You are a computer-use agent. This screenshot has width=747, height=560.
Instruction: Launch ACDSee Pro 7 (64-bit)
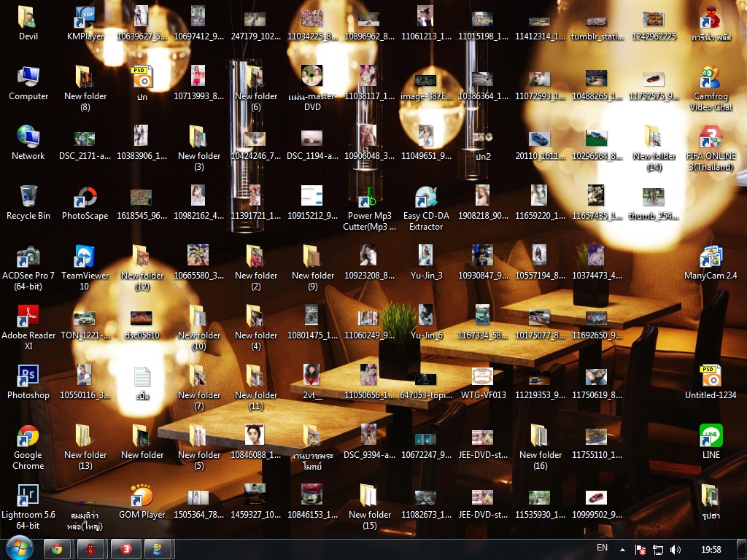pyautogui.click(x=28, y=268)
